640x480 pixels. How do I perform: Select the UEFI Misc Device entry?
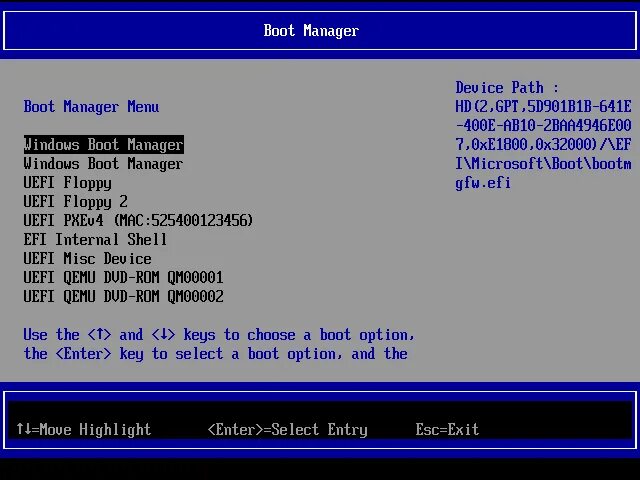[x=87, y=259]
